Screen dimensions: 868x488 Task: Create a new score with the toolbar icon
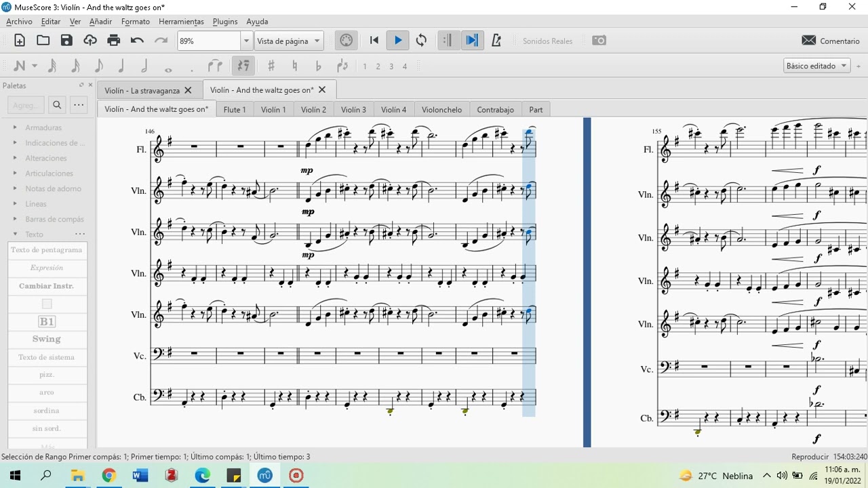(20, 41)
